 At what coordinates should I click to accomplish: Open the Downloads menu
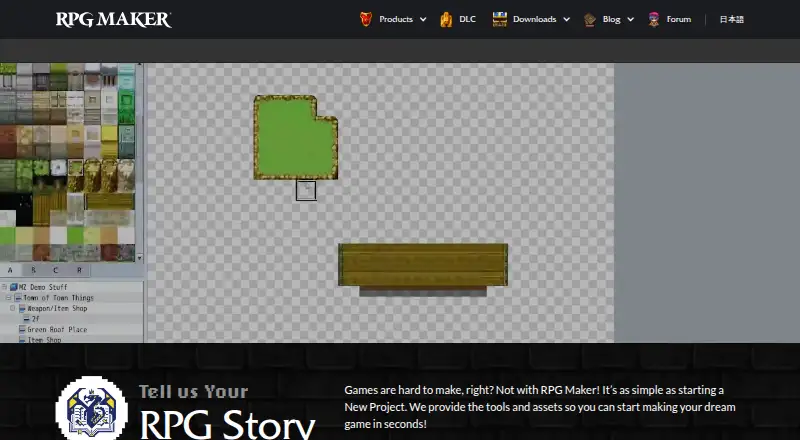pyautogui.click(x=534, y=19)
